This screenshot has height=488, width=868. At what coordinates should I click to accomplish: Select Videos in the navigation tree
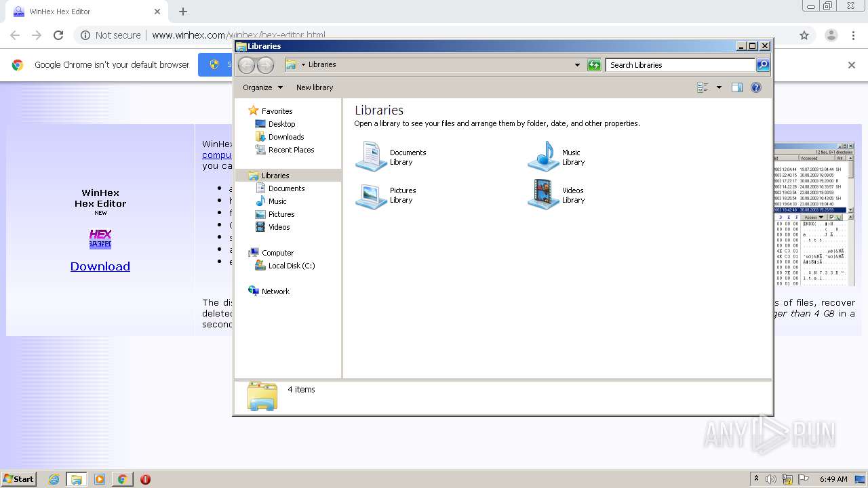click(x=279, y=227)
